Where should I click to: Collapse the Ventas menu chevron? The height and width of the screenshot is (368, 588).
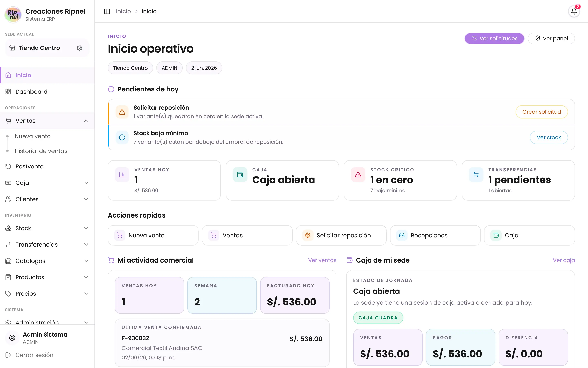pyautogui.click(x=86, y=121)
